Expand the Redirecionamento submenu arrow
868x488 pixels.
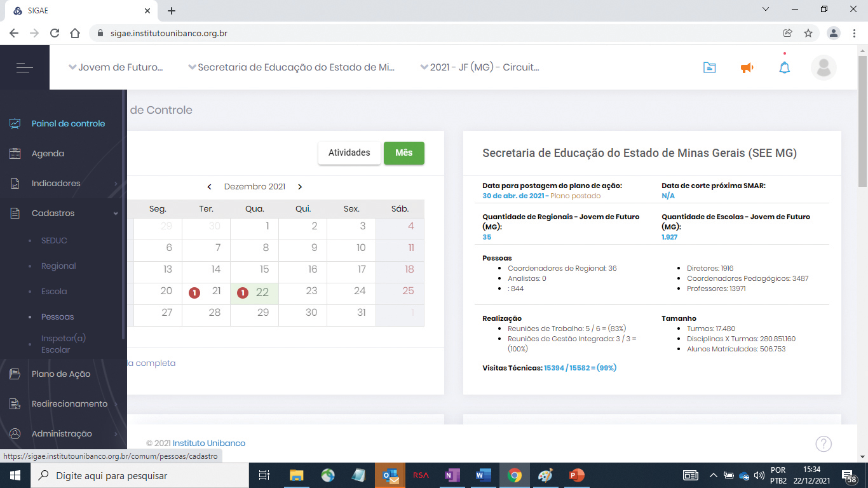tap(116, 404)
